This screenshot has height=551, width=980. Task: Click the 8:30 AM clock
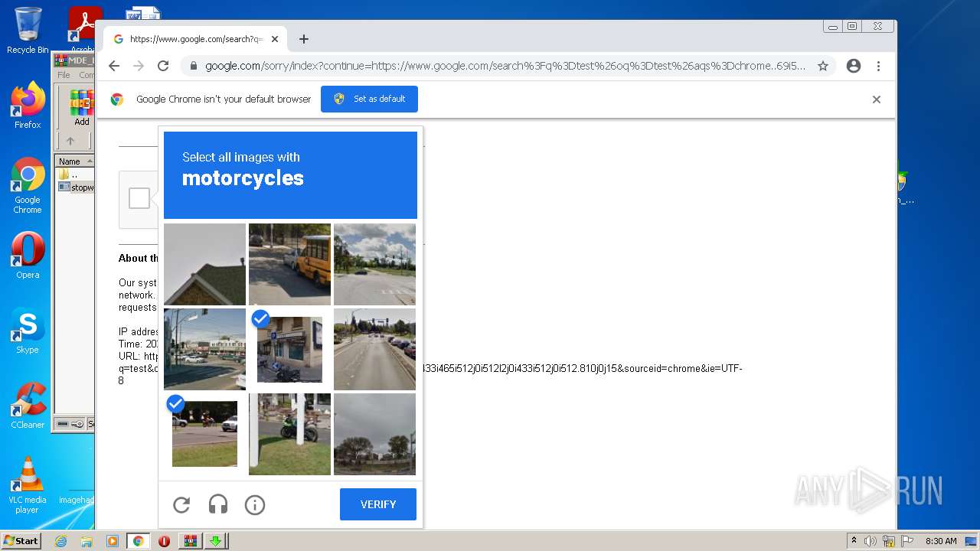click(x=941, y=541)
